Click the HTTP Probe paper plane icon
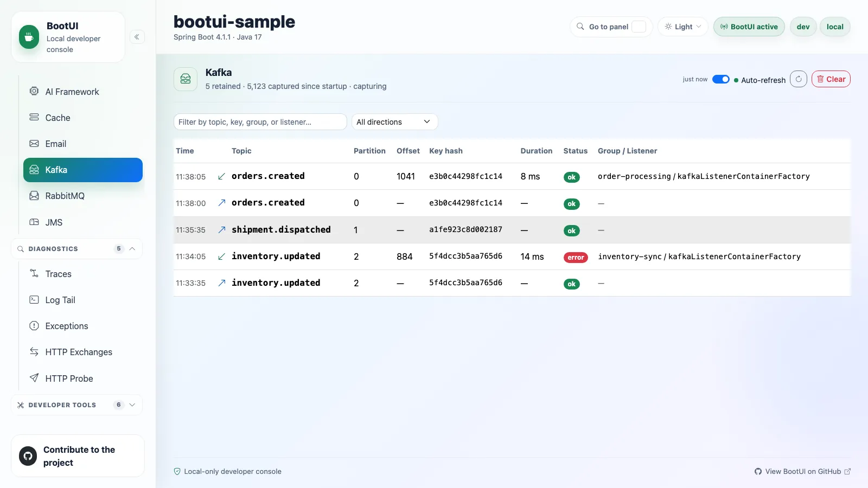Image resolution: width=868 pixels, height=488 pixels. point(34,378)
